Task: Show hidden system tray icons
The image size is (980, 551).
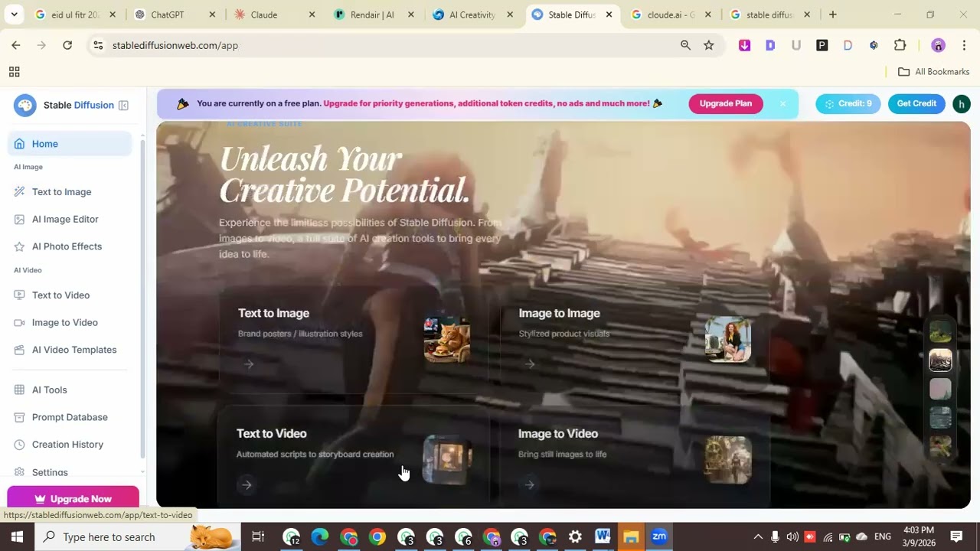Action: [x=757, y=536]
